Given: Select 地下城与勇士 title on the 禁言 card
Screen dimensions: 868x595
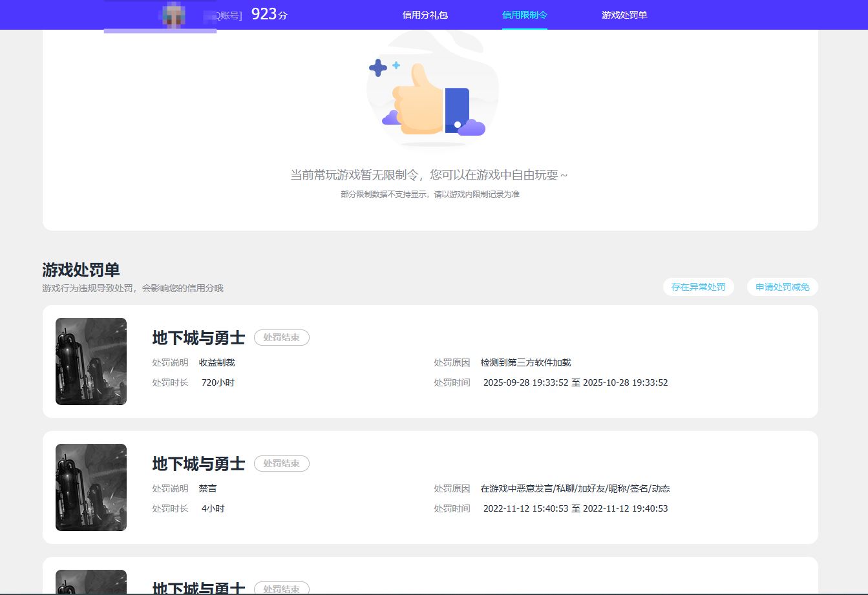Looking at the screenshot, I should coord(198,464).
